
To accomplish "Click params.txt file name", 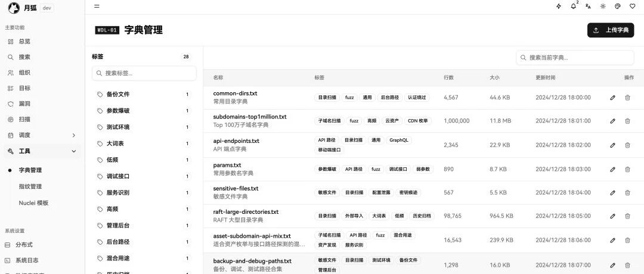I will click(227, 166).
